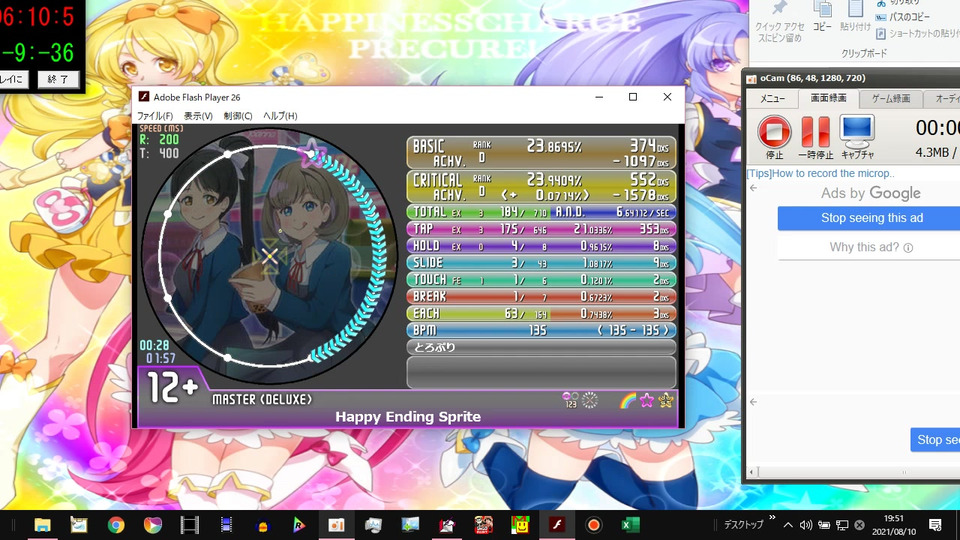Click the 19:51 clock in taskbar
This screenshot has width=960, height=540.
(x=894, y=518)
